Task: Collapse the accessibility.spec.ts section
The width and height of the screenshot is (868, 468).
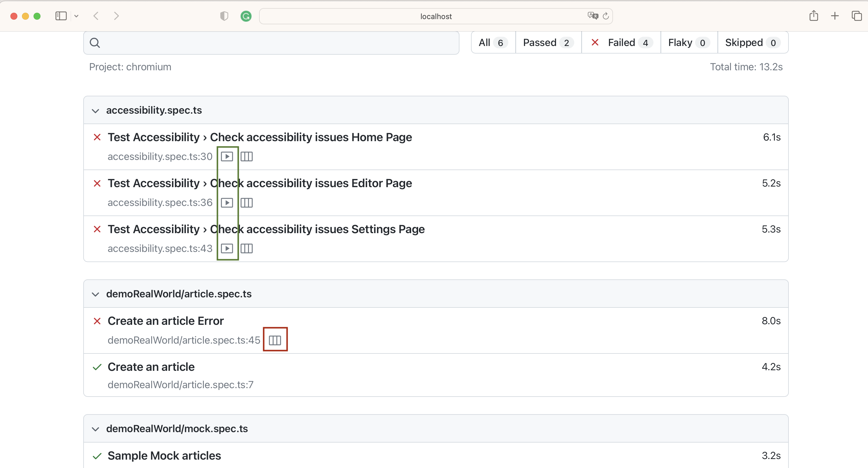Action: click(x=95, y=111)
